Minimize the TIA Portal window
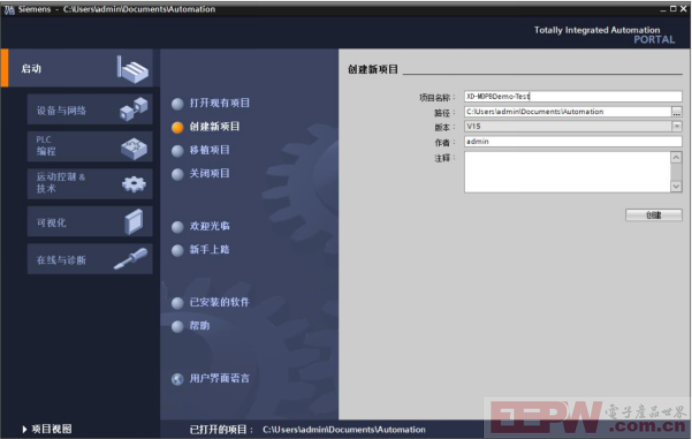 coord(663,9)
